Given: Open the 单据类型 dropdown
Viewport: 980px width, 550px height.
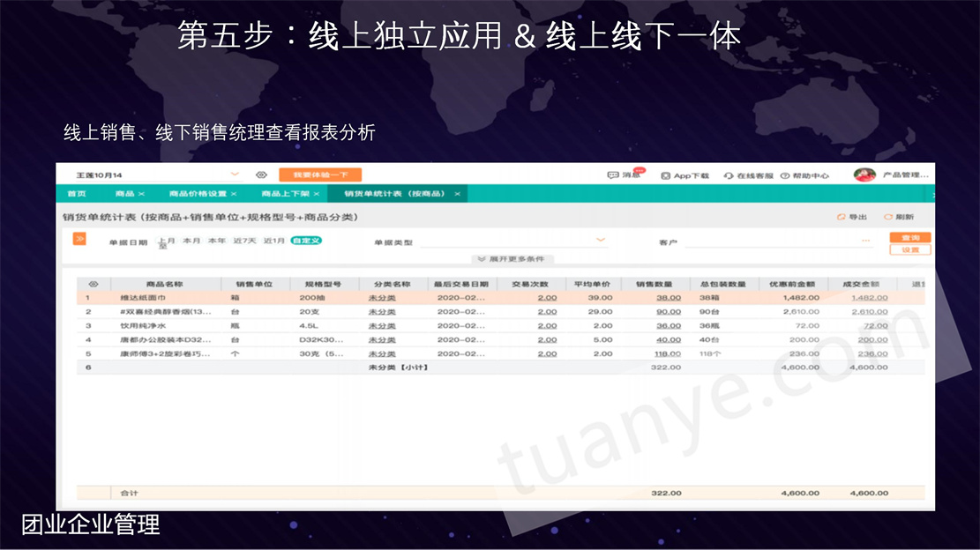Looking at the screenshot, I should 513,241.
